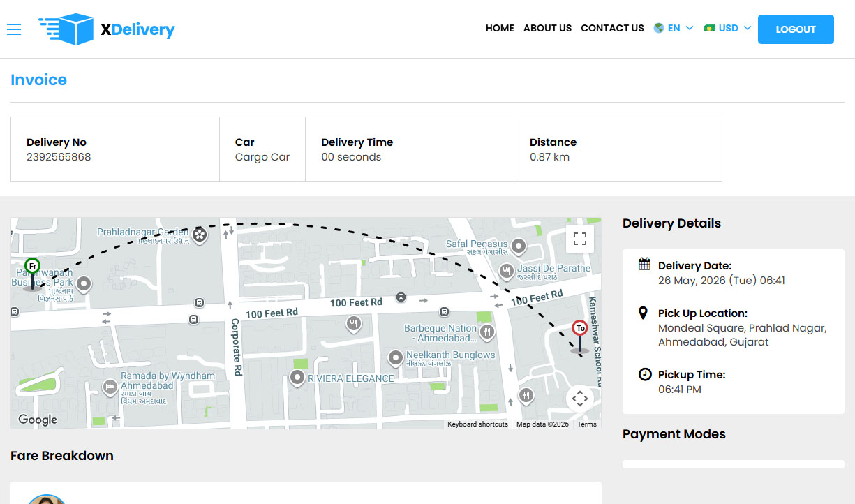Click the Invoice page heading

click(x=39, y=80)
